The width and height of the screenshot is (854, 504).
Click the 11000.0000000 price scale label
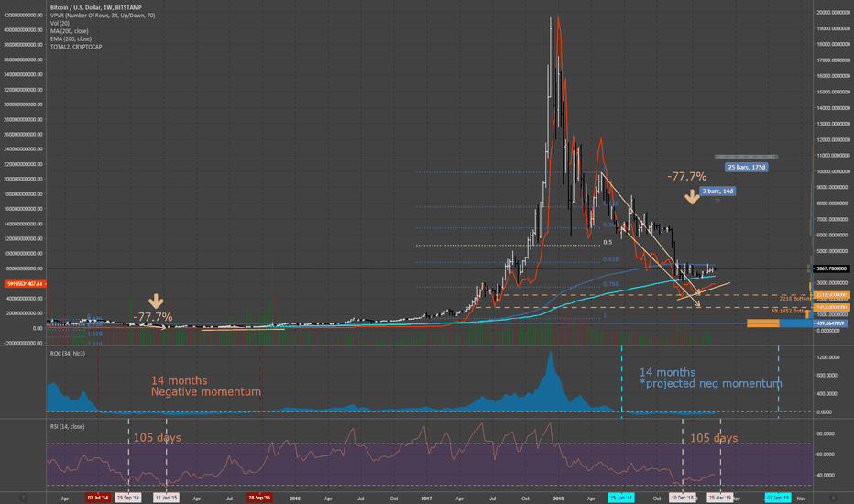coord(833,156)
